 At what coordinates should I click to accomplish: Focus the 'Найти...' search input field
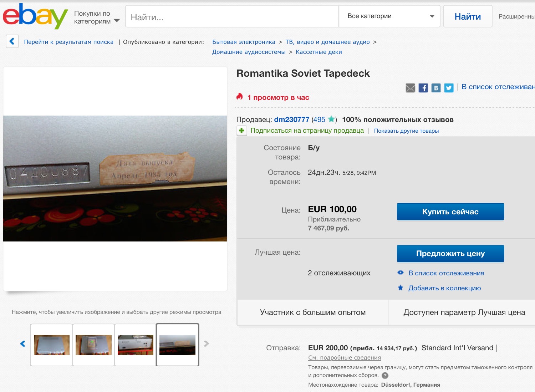[x=232, y=16]
